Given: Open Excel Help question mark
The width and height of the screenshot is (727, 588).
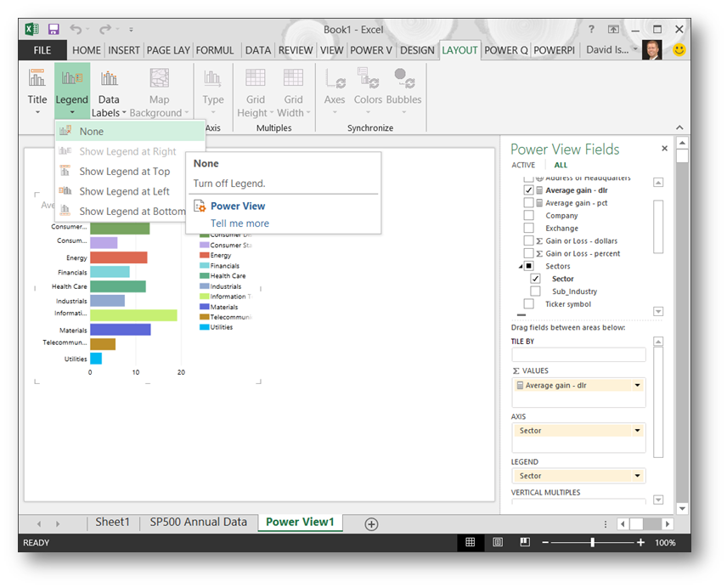Looking at the screenshot, I should click(591, 29).
